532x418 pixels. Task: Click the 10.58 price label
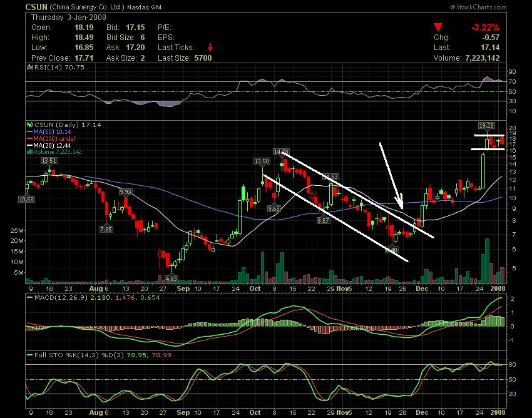pyautogui.click(x=26, y=199)
